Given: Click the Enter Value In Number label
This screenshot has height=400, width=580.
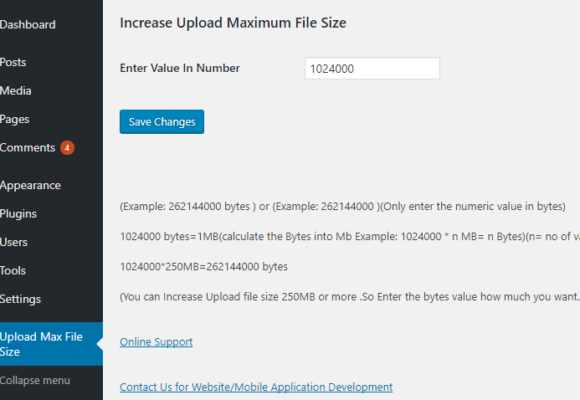Looking at the screenshot, I should point(180,68).
